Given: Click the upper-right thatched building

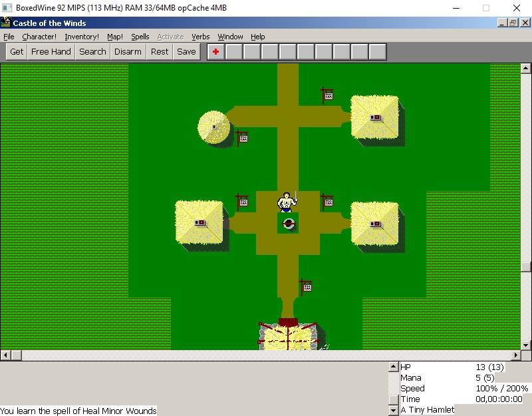Looking at the screenshot, I should click(375, 118).
